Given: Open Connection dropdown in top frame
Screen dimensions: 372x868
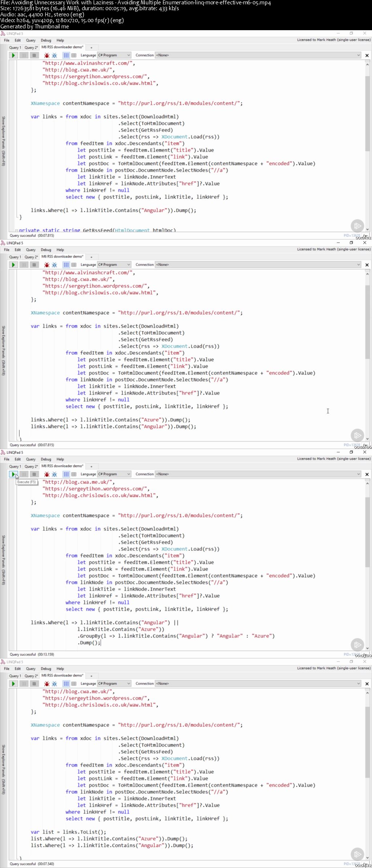Looking at the screenshot, I should [258, 55].
